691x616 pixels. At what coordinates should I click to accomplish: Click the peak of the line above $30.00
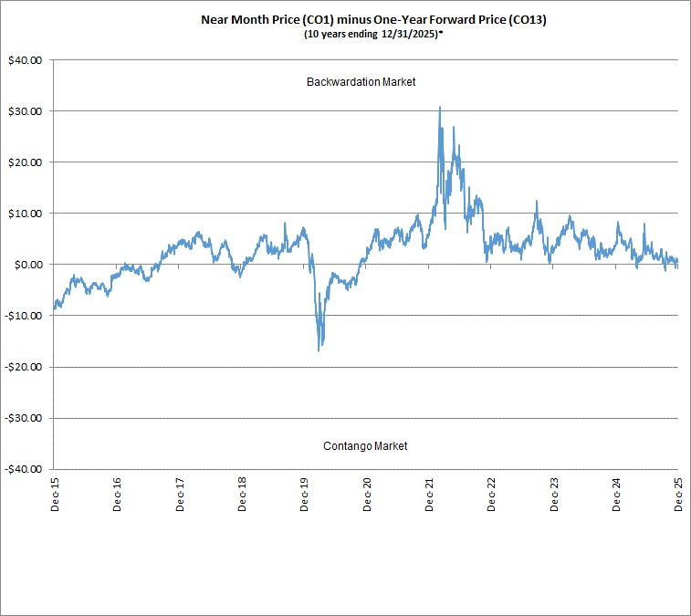(x=440, y=107)
